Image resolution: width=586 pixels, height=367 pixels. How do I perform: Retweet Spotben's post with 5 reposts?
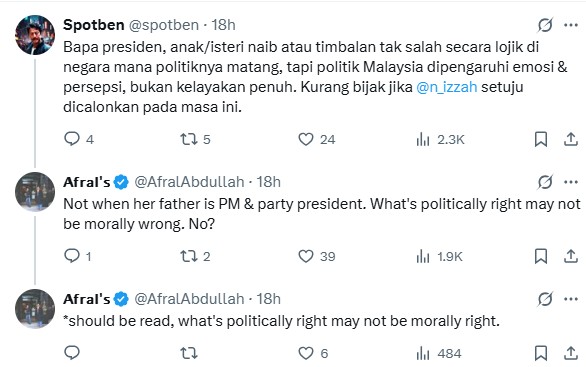pos(189,139)
